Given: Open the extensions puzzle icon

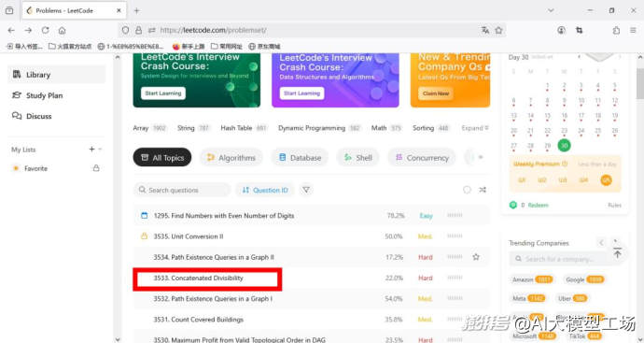Looking at the screenshot, I should (616, 30).
